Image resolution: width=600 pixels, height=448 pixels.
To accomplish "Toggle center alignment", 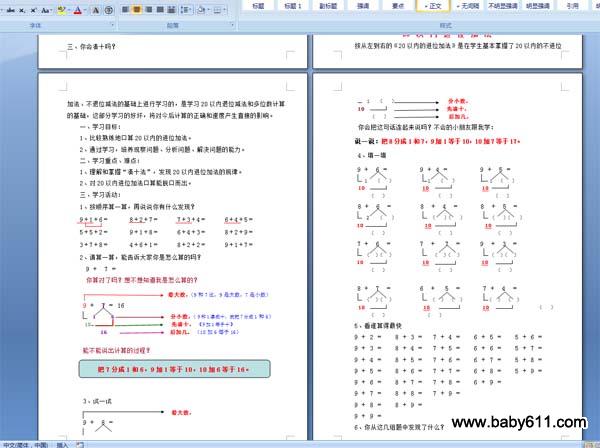I will point(137,10).
